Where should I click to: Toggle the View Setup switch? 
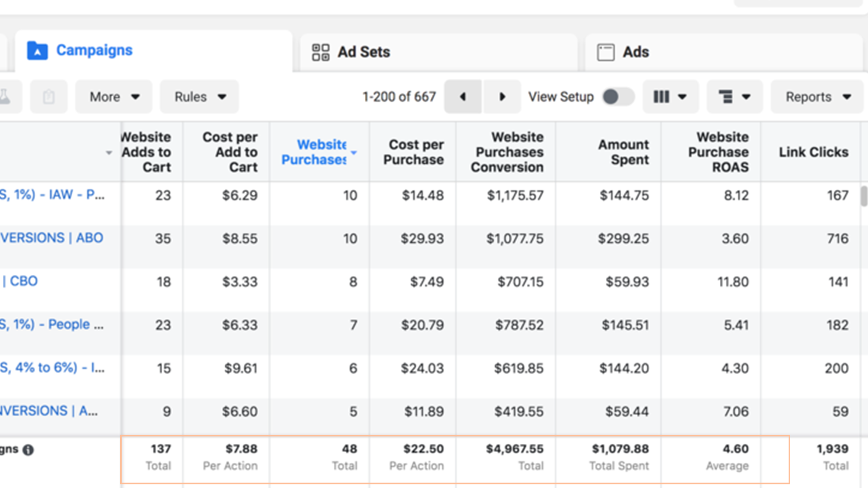coord(618,97)
